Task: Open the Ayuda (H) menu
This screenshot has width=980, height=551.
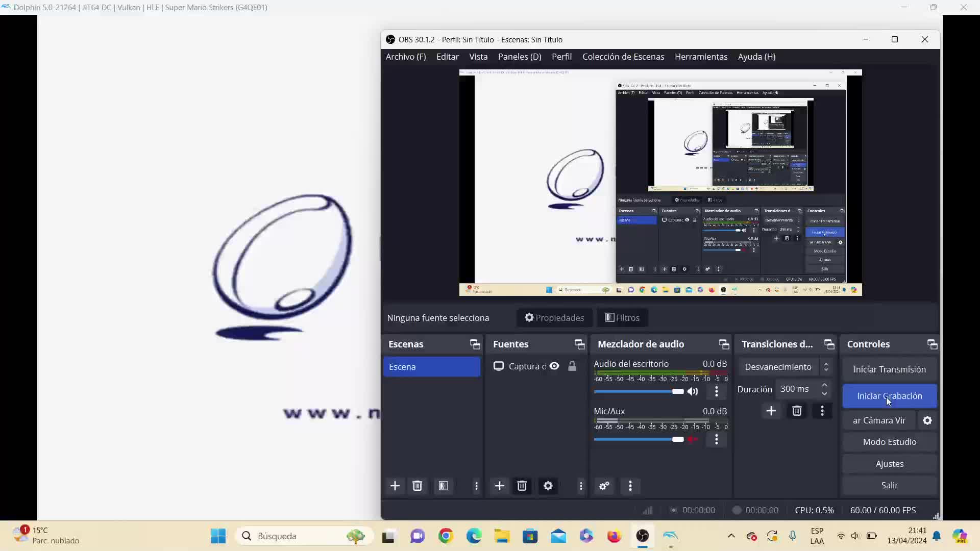Action: point(756,57)
